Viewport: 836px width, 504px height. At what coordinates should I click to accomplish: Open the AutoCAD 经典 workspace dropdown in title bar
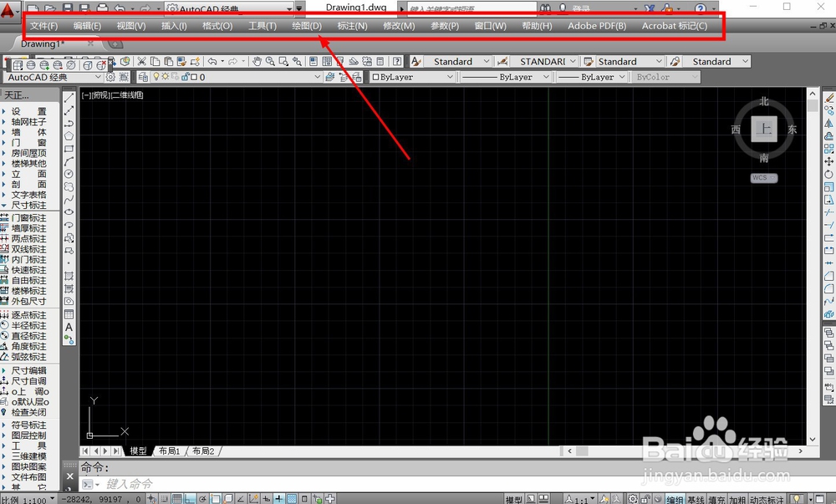click(289, 8)
